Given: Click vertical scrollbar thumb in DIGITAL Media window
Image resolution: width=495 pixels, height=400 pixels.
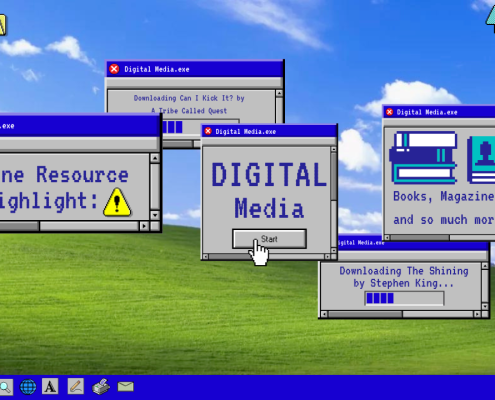Looking at the screenshot, I should pos(333,177).
